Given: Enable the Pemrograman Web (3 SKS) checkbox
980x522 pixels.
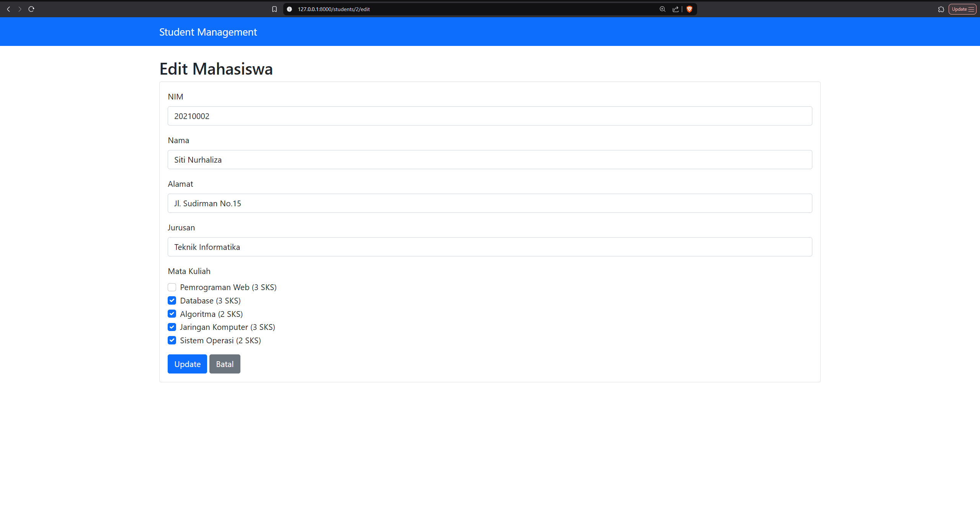Looking at the screenshot, I should [x=171, y=287].
